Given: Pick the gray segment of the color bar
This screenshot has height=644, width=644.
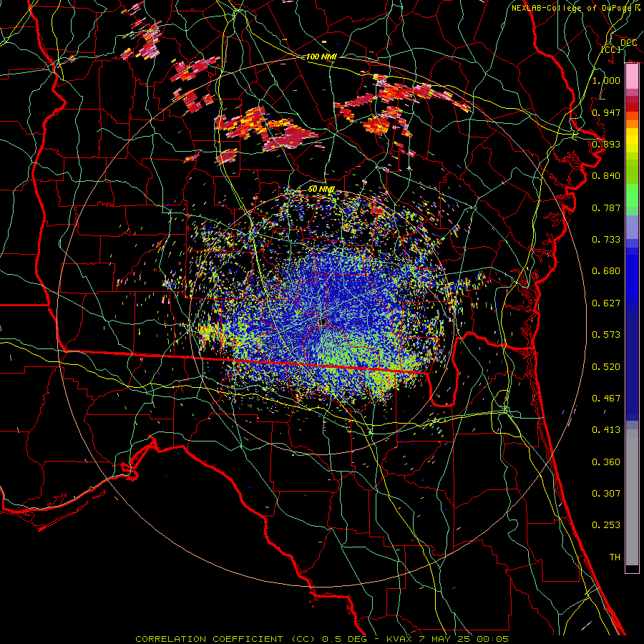Looking at the screenshot, I should [x=632, y=497].
